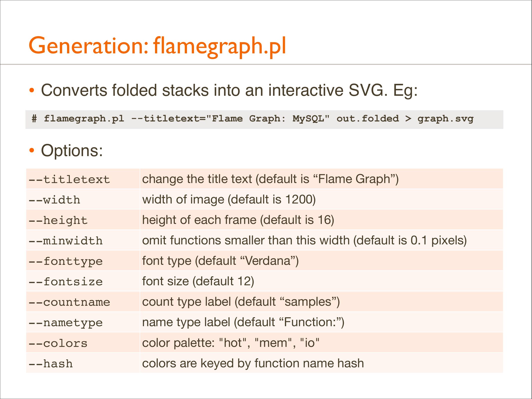Screen dimensions: 532x399
Task: Click the "Converts folded stacks" bullet text
Action: point(229,90)
